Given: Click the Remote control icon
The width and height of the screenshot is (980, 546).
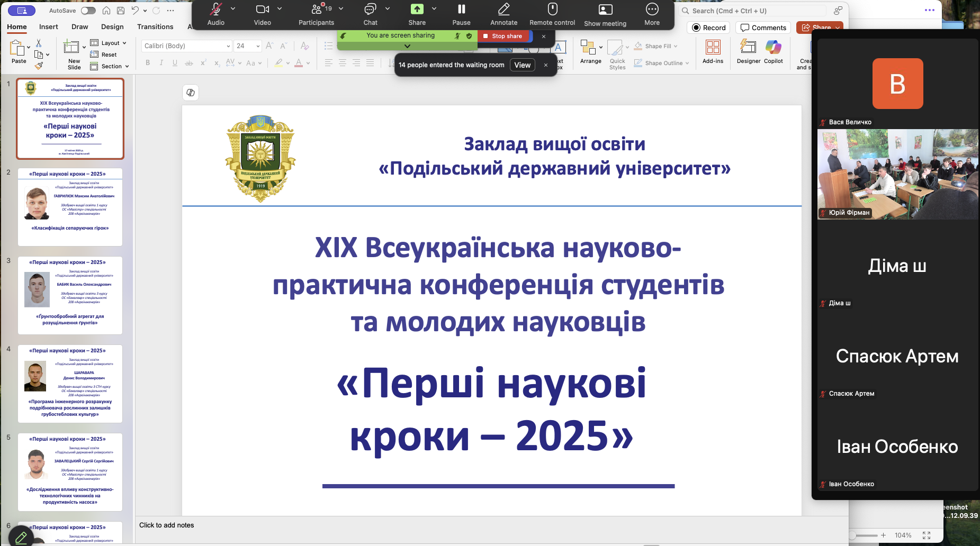Looking at the screenshot, I should pos(552,14).
